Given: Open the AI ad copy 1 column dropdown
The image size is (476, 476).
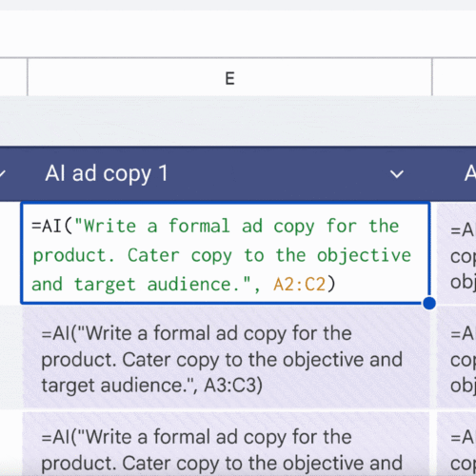Looking at the screenshot, I should pos(397,174).
